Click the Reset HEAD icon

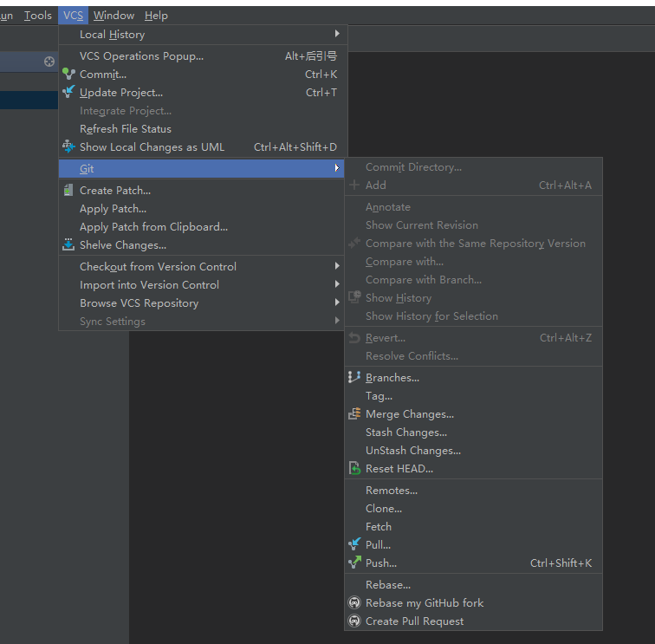[x=354, y=468]
